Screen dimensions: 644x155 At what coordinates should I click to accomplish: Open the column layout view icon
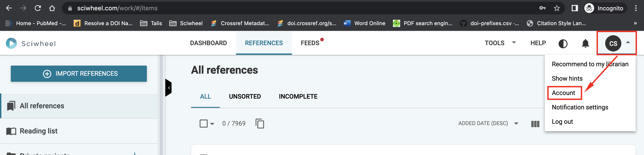click(x=535, y=124)
